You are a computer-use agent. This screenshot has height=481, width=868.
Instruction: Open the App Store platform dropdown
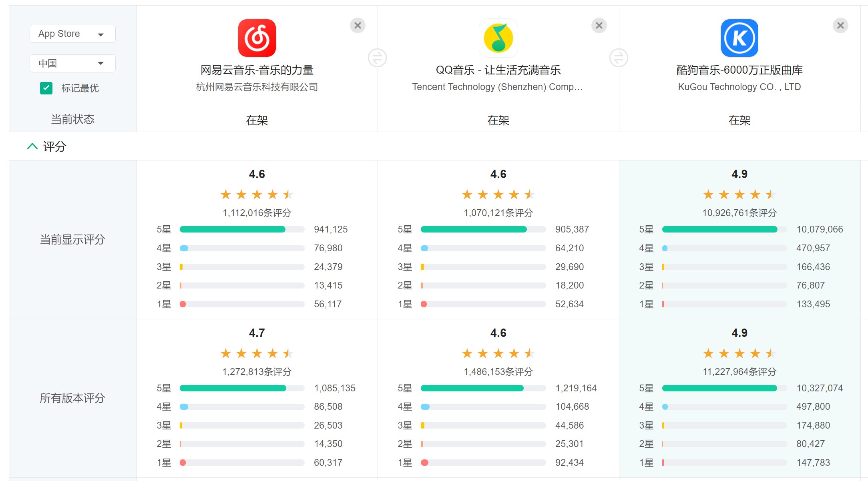(x=72, y=34)
